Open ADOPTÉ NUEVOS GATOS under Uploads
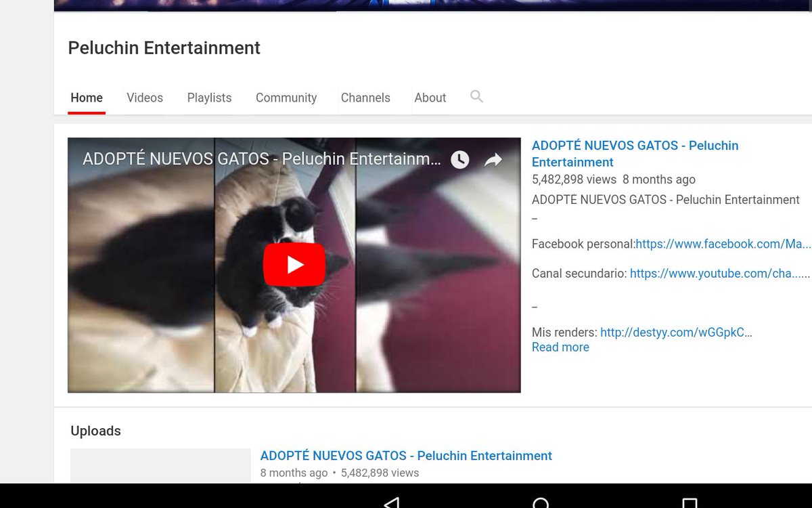Viewport: 812px width, 508px height. tap(406, 456)
